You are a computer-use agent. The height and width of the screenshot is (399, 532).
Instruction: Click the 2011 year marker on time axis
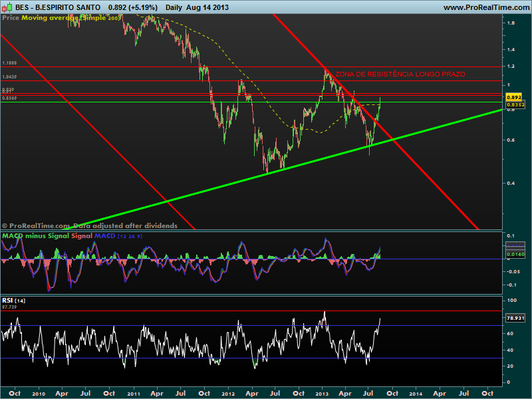coord(134,394)
